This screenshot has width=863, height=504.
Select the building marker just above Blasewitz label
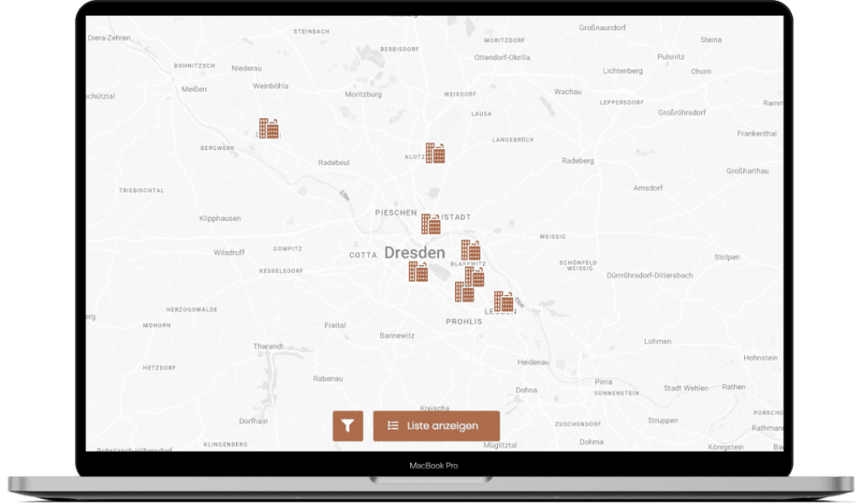pyautogui.click(x=470, y=249)
